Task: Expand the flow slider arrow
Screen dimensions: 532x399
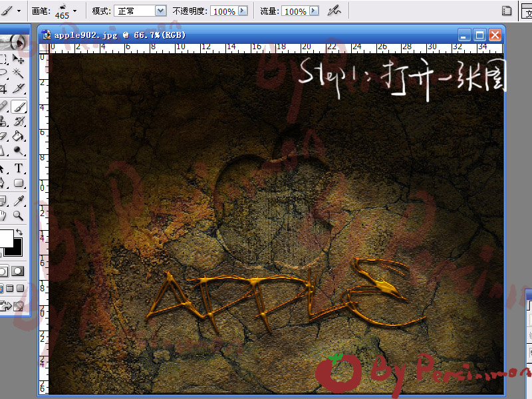Action: pyautogui.click(x=314, y=11)
